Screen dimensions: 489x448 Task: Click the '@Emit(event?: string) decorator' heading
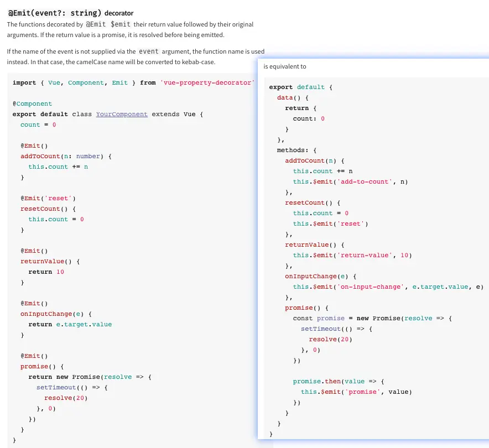[x=71, y=13]
